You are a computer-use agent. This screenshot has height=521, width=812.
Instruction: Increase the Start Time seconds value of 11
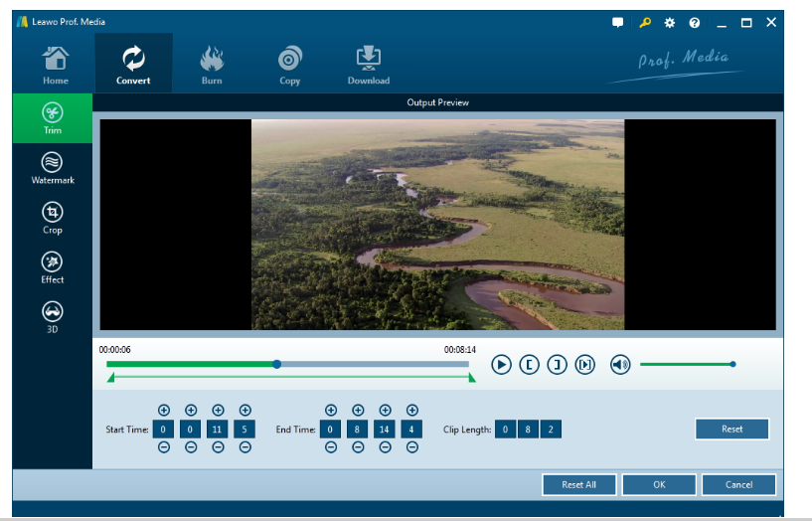pyautogui.click(x=218, y=411)
